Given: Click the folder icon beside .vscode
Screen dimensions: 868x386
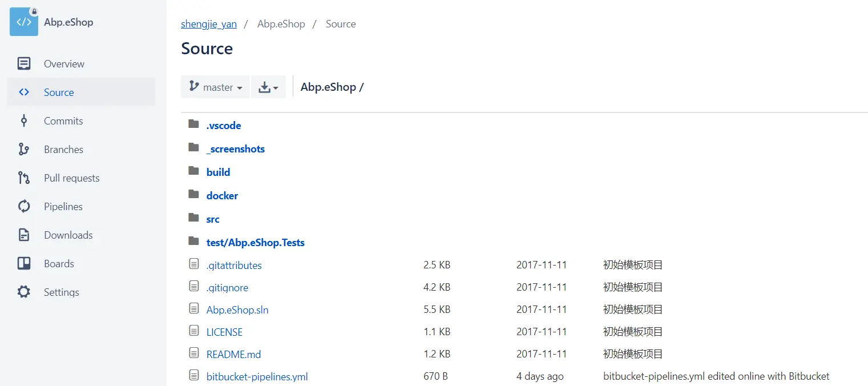Looking at the screenshot, I should click(x=194, y=124).
